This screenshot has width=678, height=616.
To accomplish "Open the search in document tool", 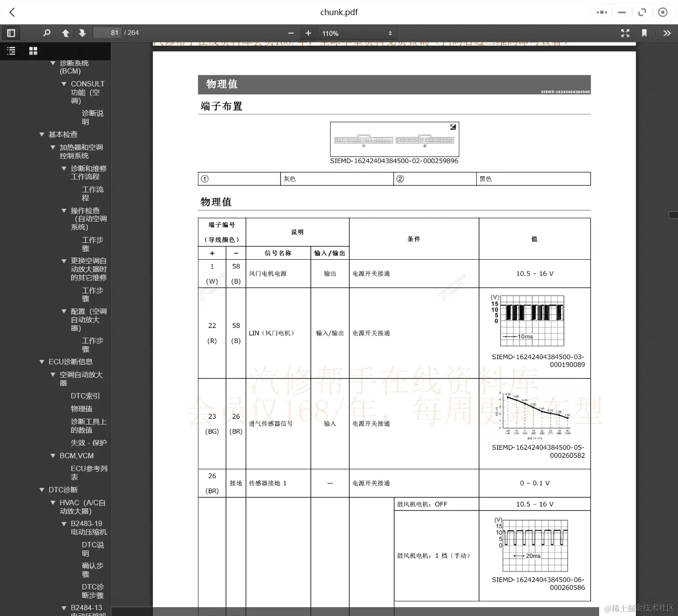I will [47, 33].
